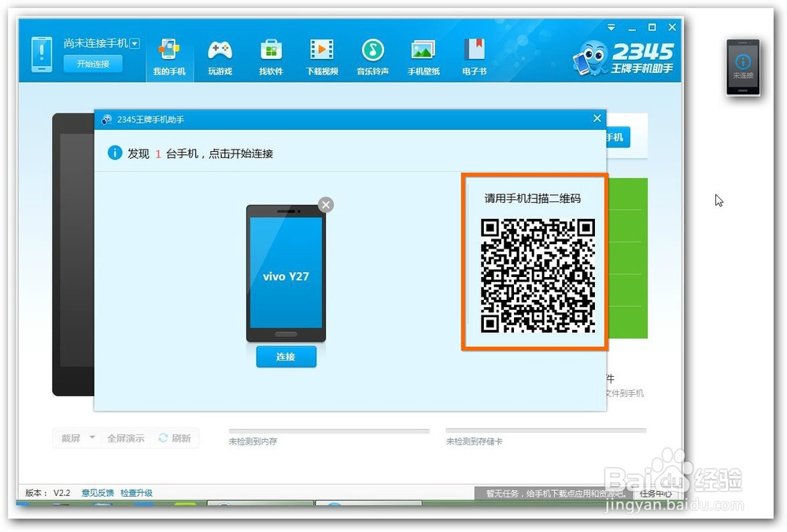Open the 手机壁纸 wallpaper section
This screenshot has height=532, width=787.
click(423, 57)
